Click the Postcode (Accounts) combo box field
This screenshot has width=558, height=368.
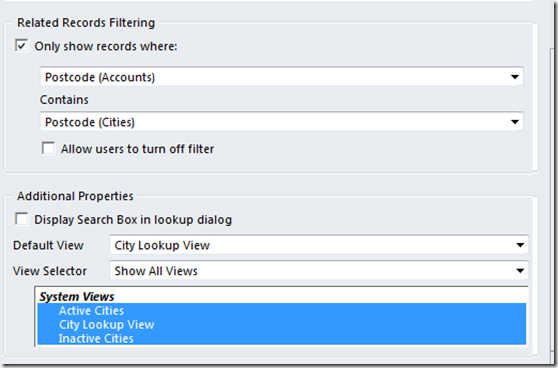pos(281,77)
